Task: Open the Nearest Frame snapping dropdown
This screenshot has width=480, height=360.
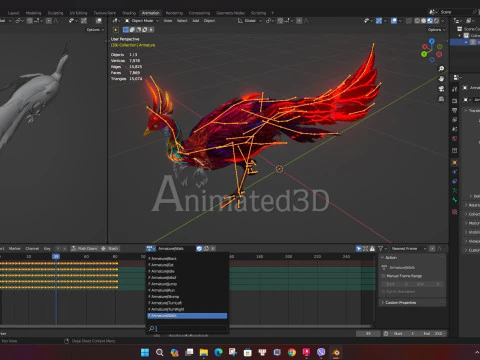Action: 408,248
